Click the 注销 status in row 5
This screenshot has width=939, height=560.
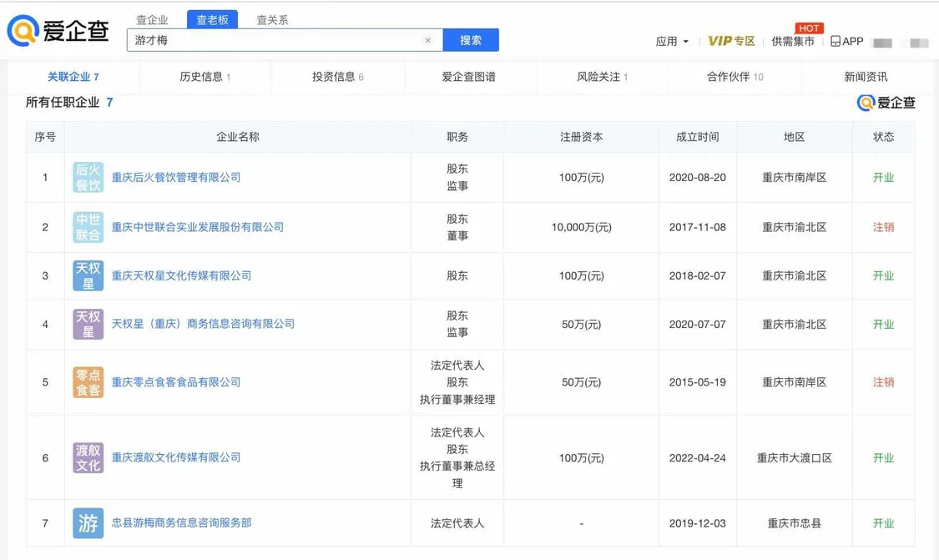point(883,382)
